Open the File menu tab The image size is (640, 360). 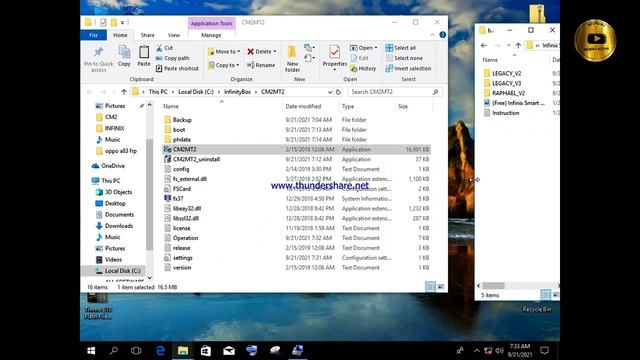click(93, 35)
